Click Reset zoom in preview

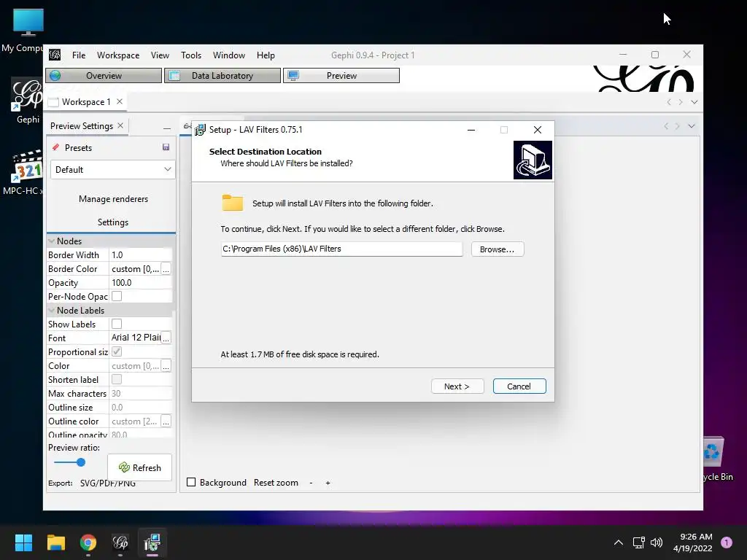point(276,483)
